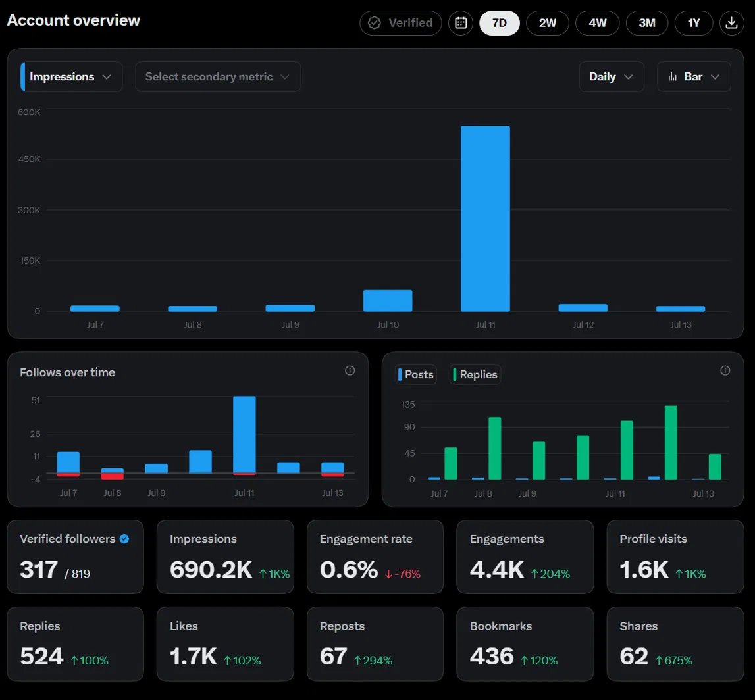
Task: Click the Follows over time info icon
Action: click(x=350, y=370)
